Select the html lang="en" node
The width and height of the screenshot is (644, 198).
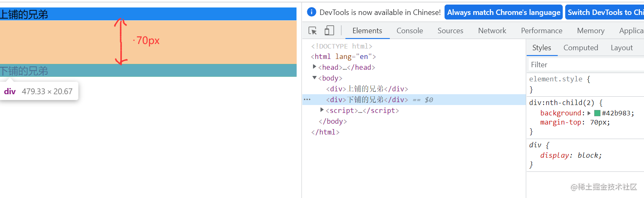click(x=343, y=56)
